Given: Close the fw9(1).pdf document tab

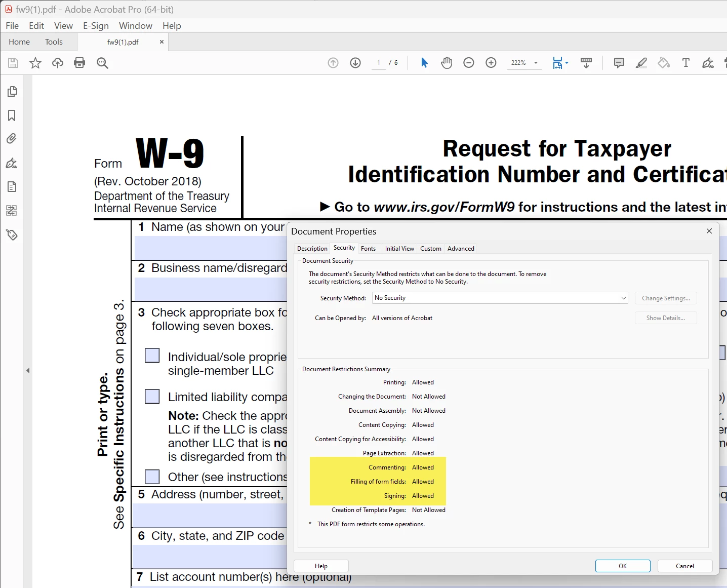Looking at the screenshot, I should tap(161, 42).
